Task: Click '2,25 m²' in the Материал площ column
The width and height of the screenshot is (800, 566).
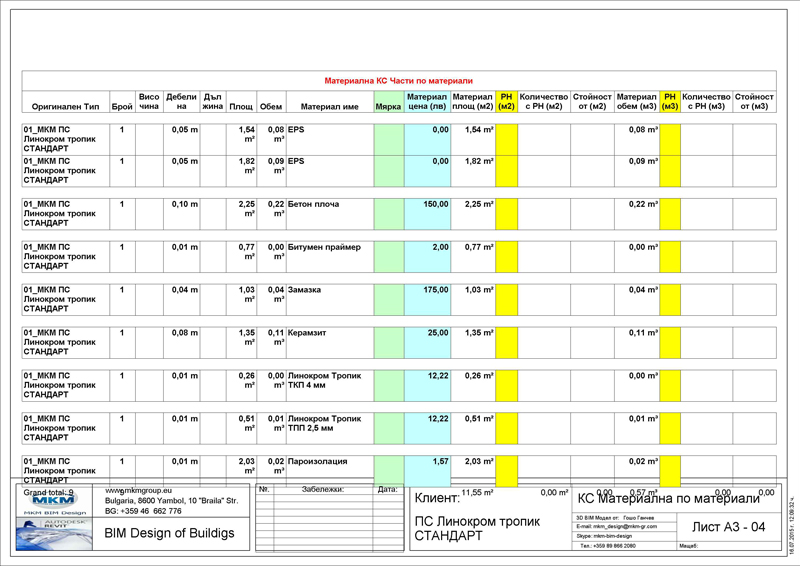Action: [x=479, y=204]
